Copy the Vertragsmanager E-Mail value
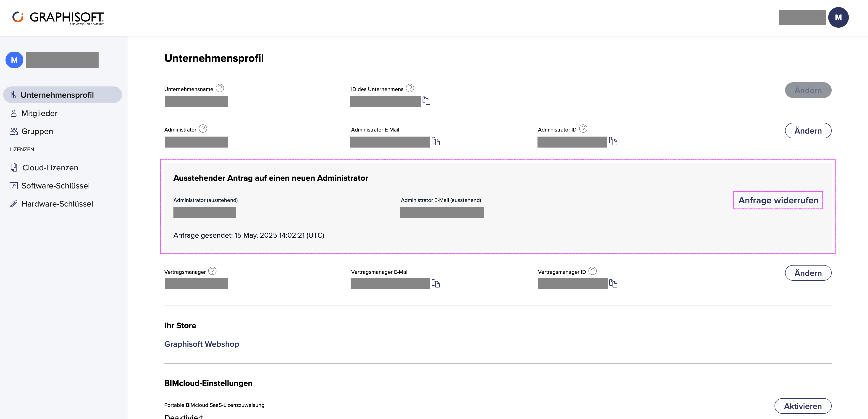Screen dimensions: 868x419 [436, 284]
